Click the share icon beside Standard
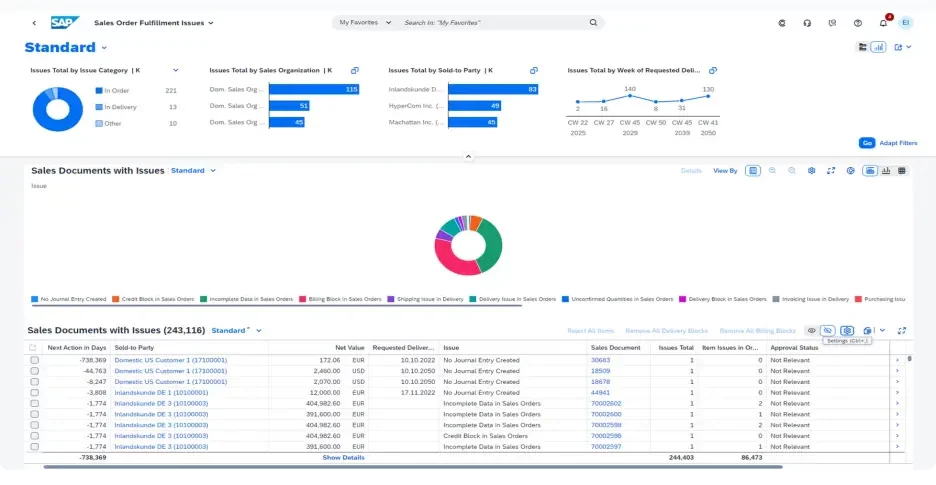The width and height of the screenshot is (936, 485). click(x=898, y=47)
